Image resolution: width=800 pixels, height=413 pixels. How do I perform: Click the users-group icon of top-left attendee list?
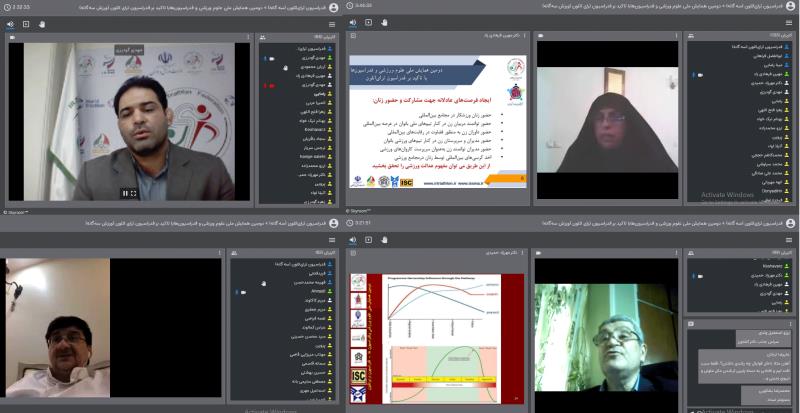pyautogui.click(x=262, y=37)
